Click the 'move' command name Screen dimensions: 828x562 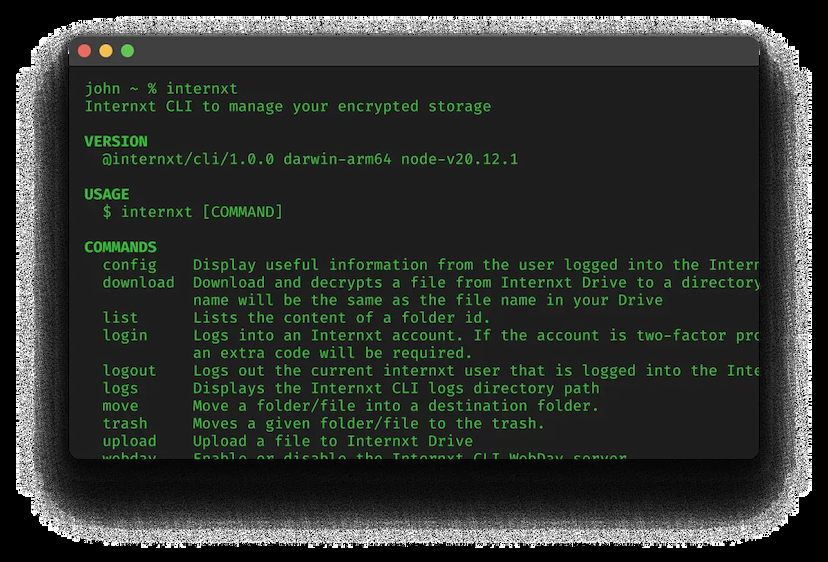120,406
